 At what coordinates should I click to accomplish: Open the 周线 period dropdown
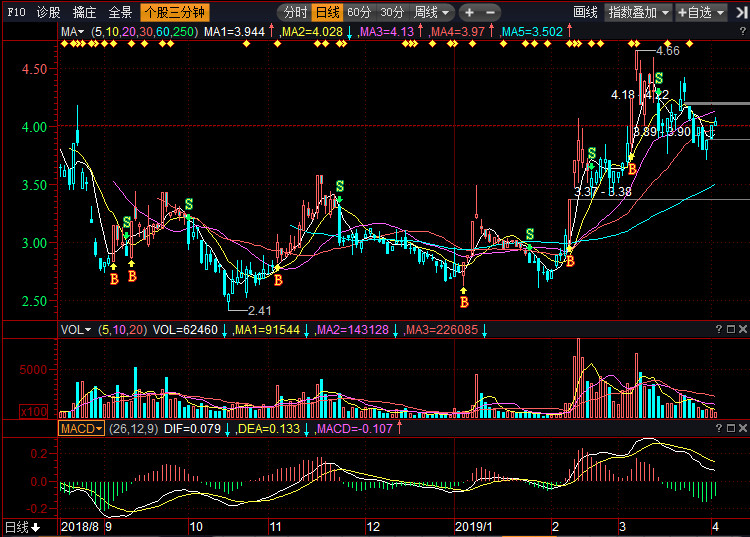point(433,13)
